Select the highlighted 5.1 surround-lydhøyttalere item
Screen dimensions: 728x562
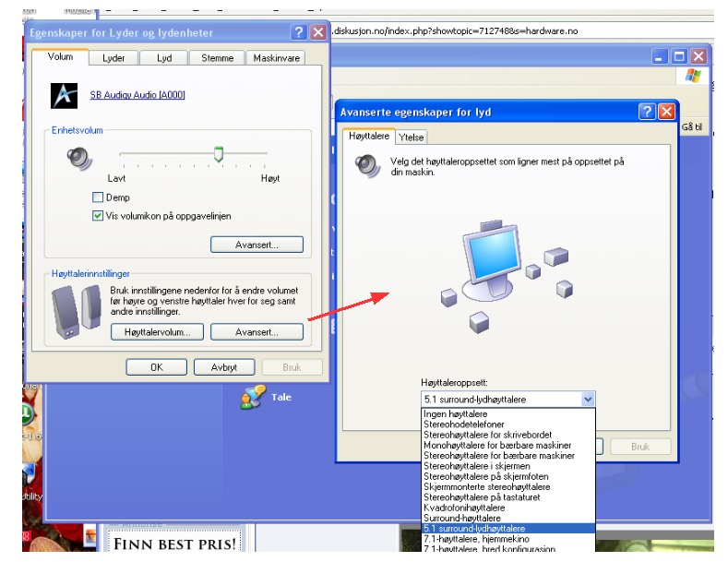[x=508, y=529]
